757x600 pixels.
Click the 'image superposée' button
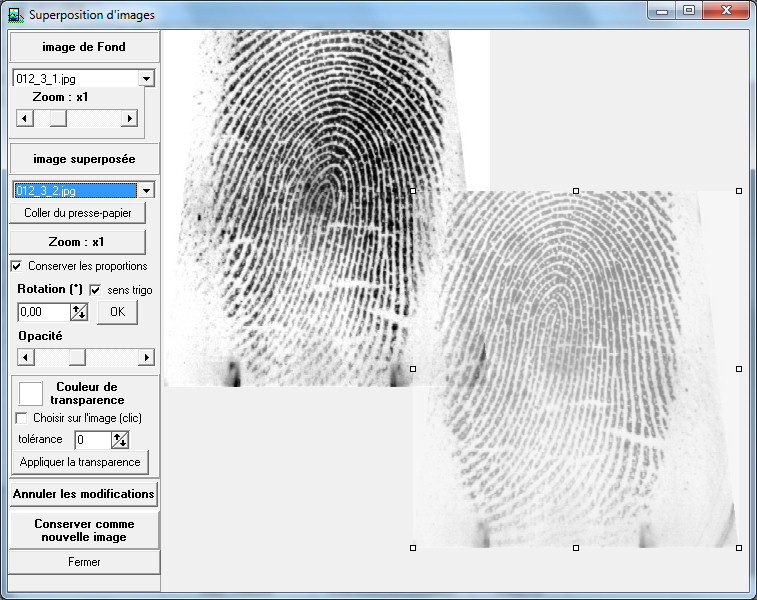click(84, 159)
